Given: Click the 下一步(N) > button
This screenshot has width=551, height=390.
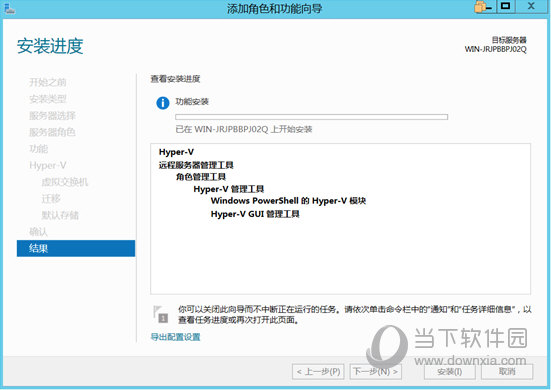Looking at the screenshot, I should pyautogui.click(x=376, y=371).
